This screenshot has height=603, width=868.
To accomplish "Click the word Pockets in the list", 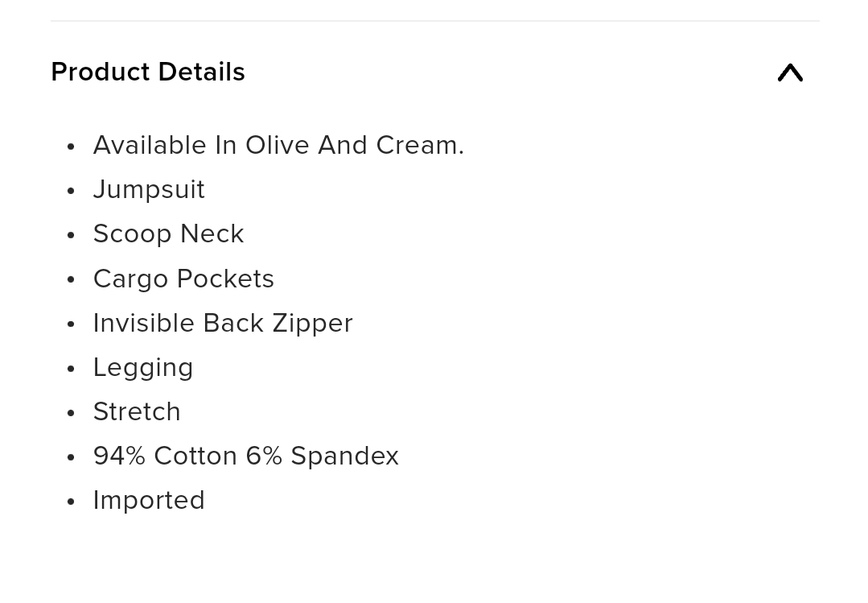I will pyautogui.click(x=225, y=279).
